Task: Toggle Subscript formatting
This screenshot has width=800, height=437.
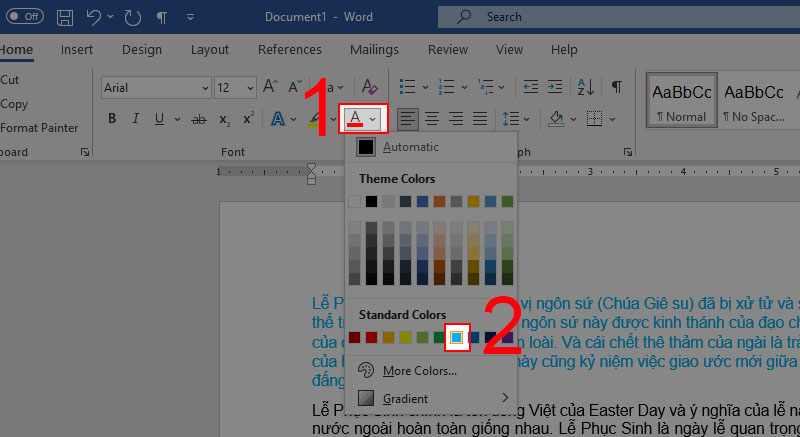Action: (225, 120)
